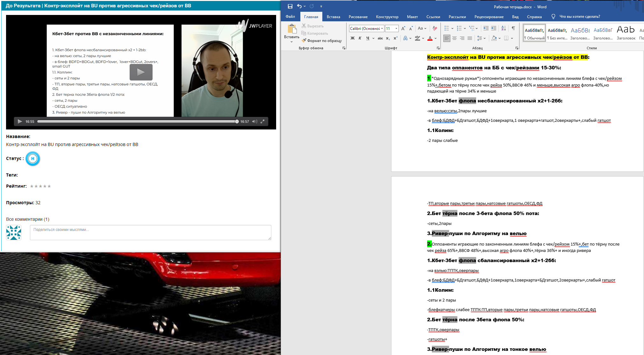Open line and paragraph spacing options
This screenshot has width=644, height=355.
click(481, 38)
